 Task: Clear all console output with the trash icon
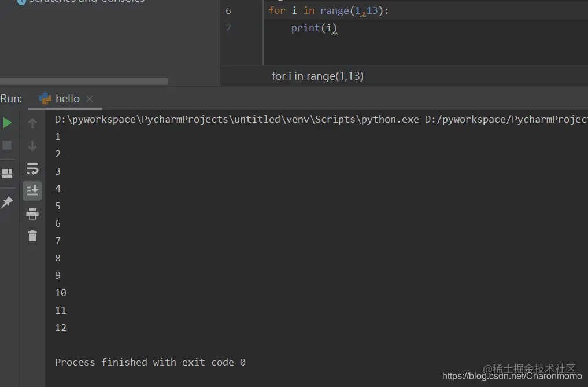pos(32,235)
